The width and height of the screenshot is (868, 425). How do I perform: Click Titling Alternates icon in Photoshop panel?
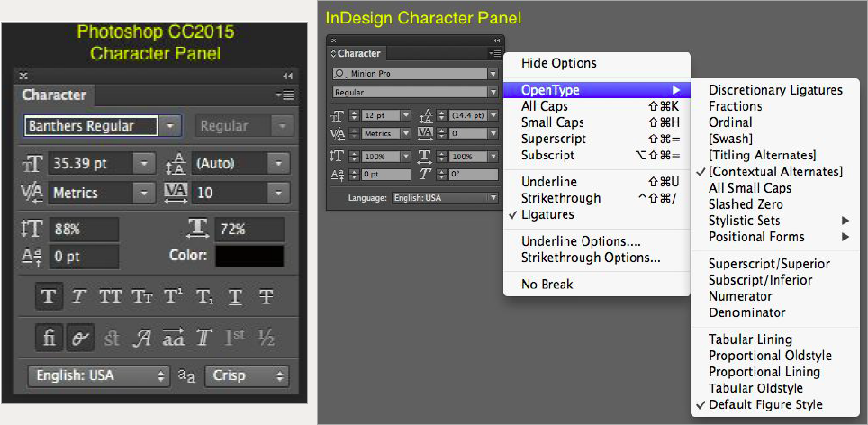(205, 338)
